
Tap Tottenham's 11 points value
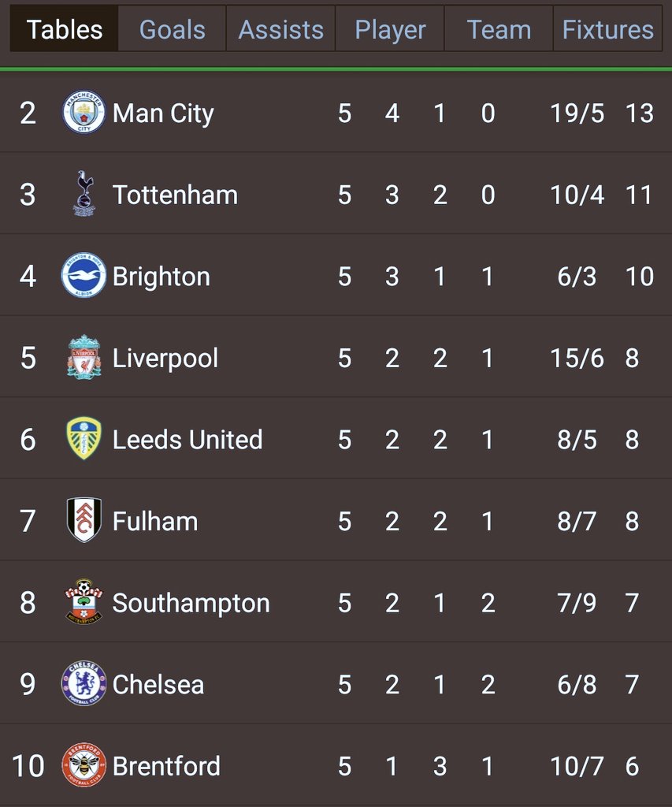point(639,195)
